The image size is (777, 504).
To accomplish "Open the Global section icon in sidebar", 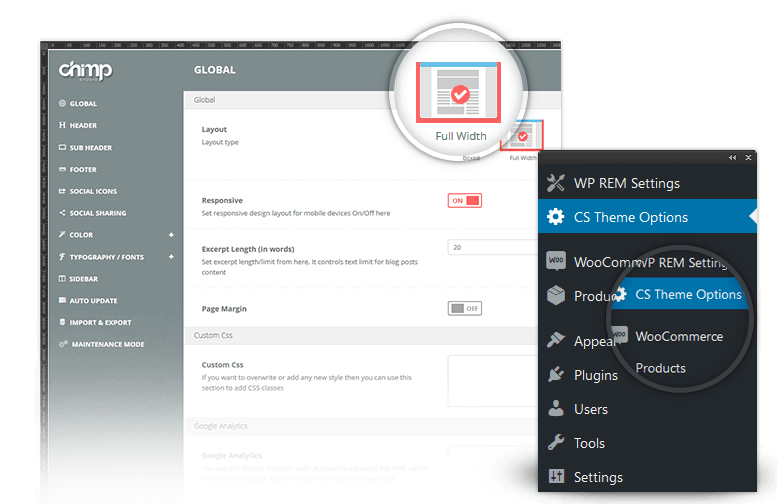I will click(62, 103).
